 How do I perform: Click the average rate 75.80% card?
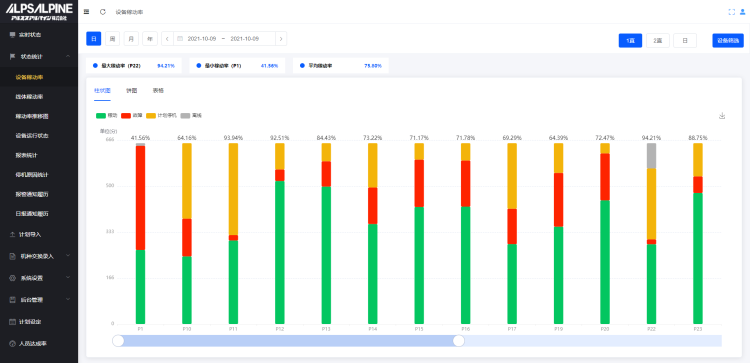(341, 66)
